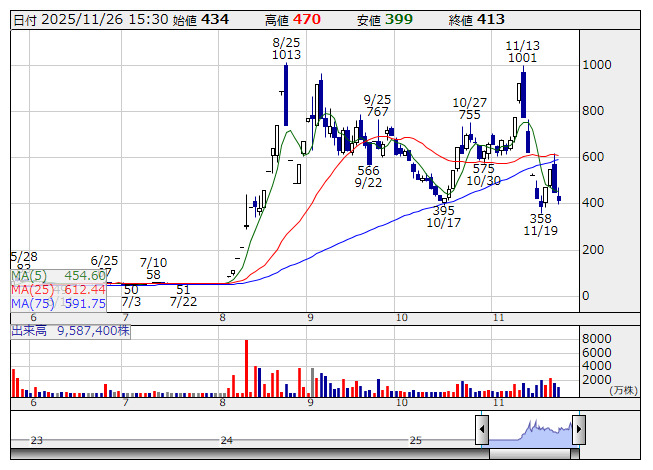The width and height of the screenshot is (653, 470).
Task: Click the 8/25 peak label 1013
Action: point(286,55)
